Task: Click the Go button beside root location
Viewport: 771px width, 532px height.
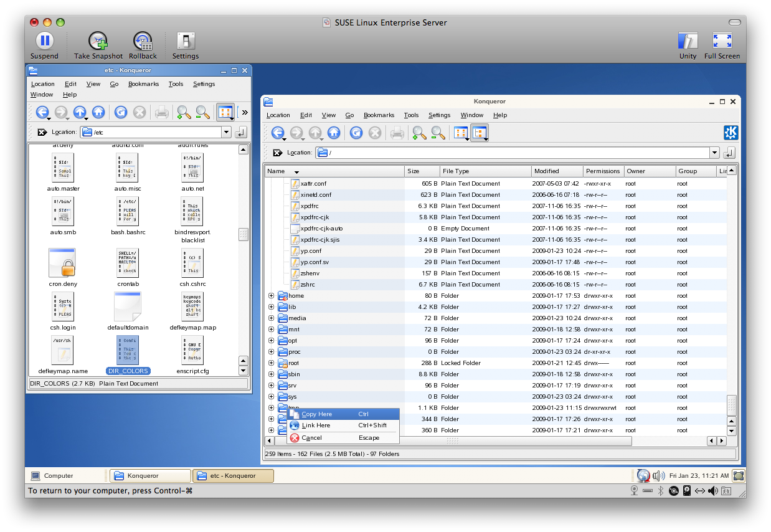Action: (x=729, y=153)
